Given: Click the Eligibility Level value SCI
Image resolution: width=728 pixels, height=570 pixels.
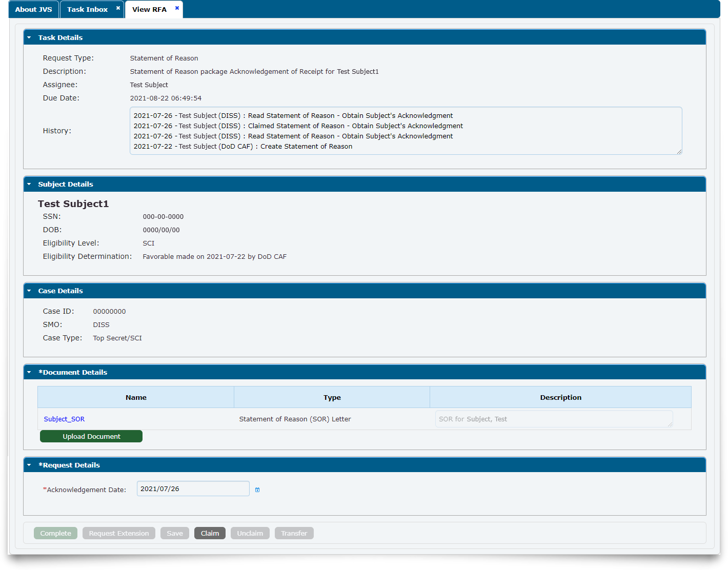Looking at the screenshot, I should pos(149,243).
